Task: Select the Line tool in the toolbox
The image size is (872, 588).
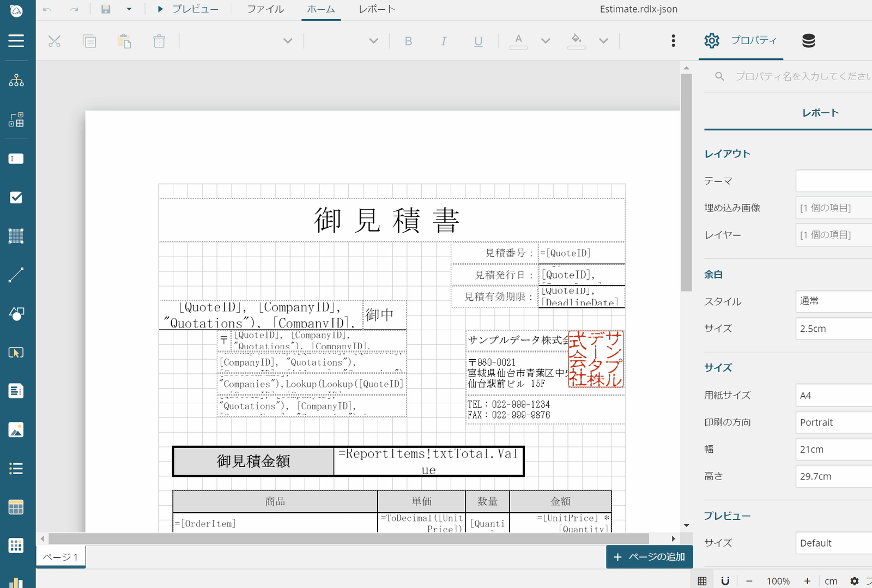Action: [x=16, y=275]
